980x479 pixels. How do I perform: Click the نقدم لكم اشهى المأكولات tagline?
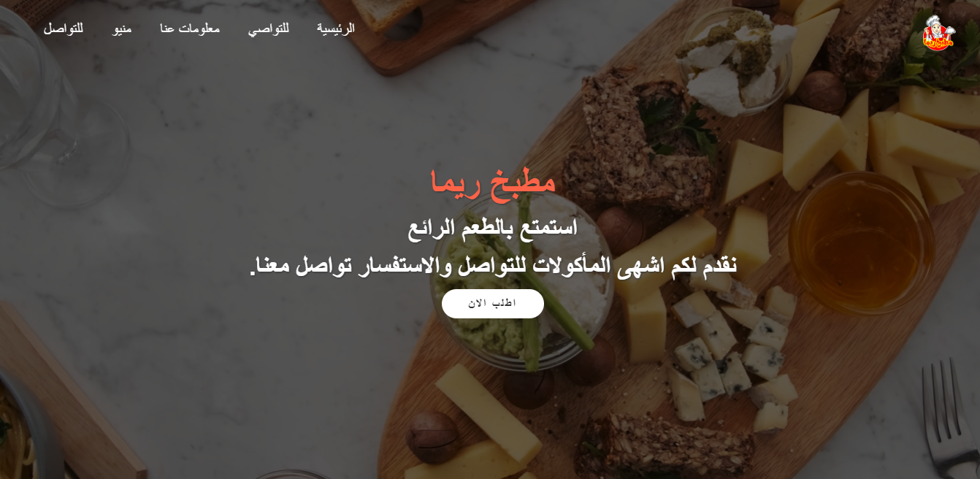(x=493, y=265)
